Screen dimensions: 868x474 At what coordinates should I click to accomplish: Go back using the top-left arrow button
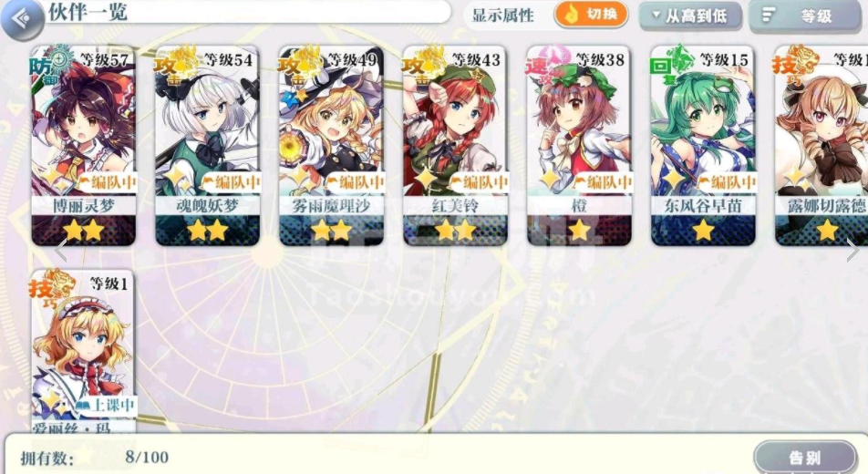point(22,19)
